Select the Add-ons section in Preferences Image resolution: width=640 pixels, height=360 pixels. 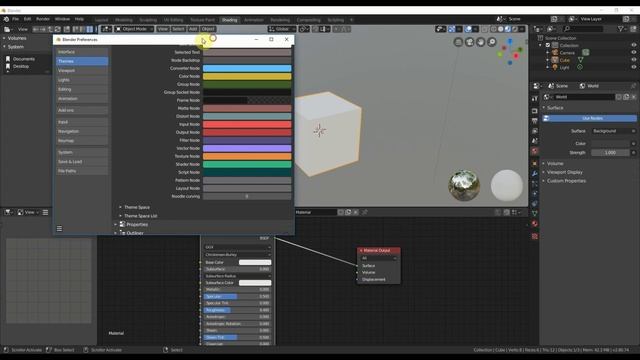tap(82, 110)
